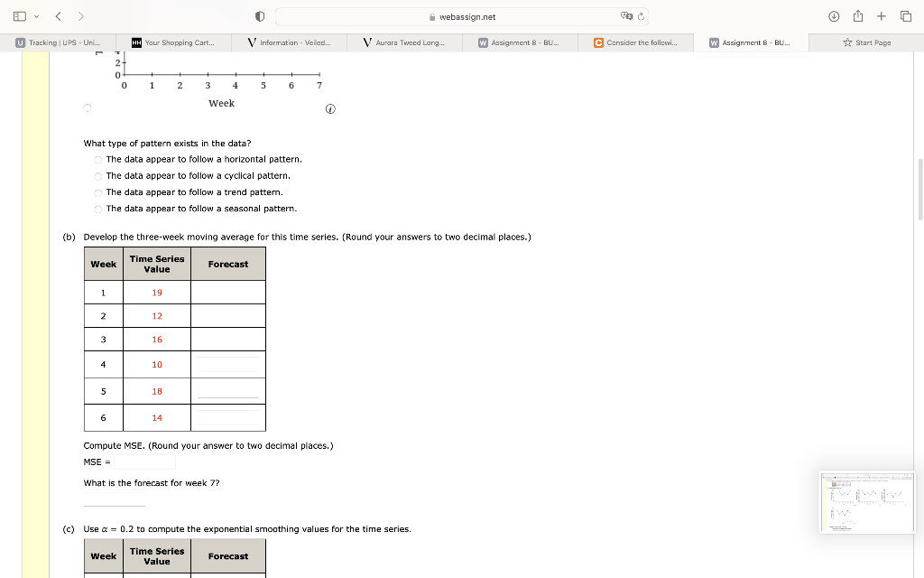Viewport: 924px width, 578px height.
Task: Click the info icon beside the Week chart
Action: coord(329,108)
